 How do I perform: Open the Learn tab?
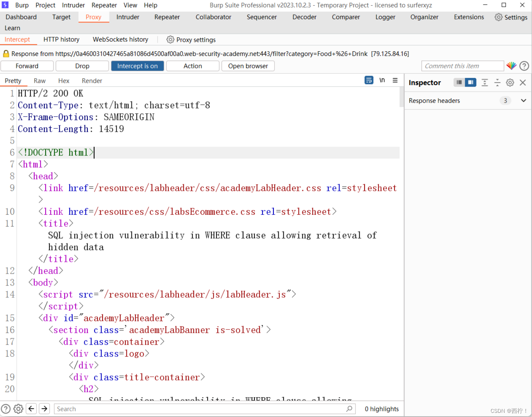[x=13, y=28]
